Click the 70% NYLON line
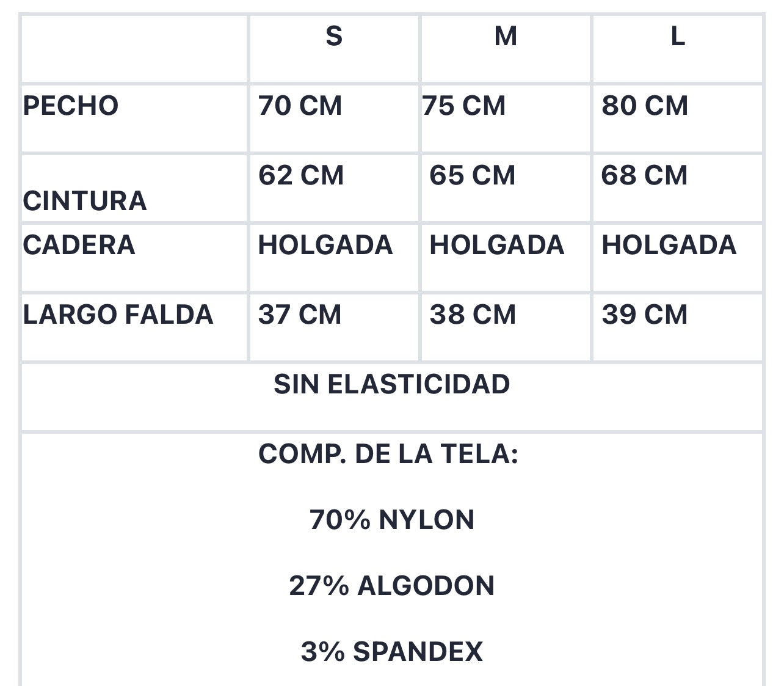 (x=392, y=520)
